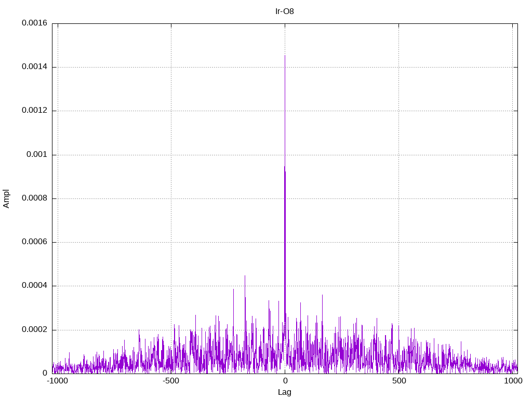Select the Lag x-axis label

coord(284,392)
